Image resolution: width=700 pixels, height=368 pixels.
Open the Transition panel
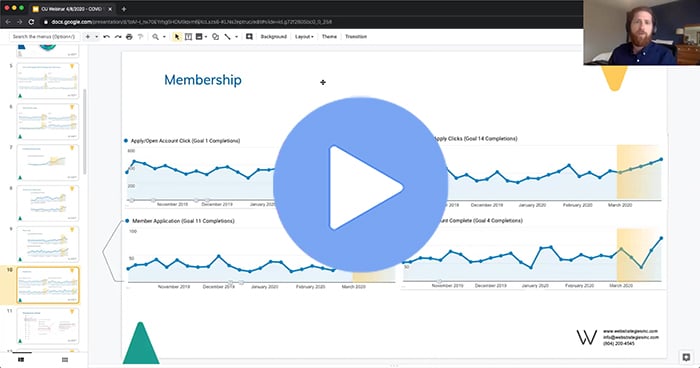pyautogui.click(x=356, y=37)
